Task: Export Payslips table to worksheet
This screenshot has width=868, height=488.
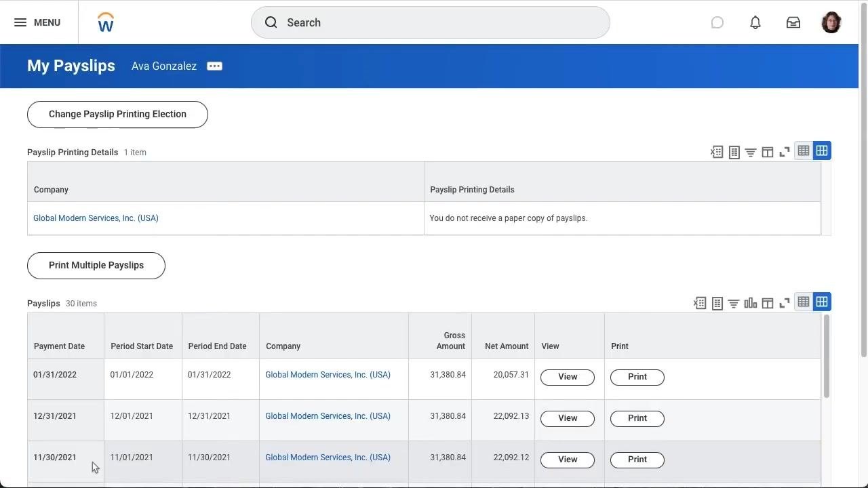Action: [717, 303]
